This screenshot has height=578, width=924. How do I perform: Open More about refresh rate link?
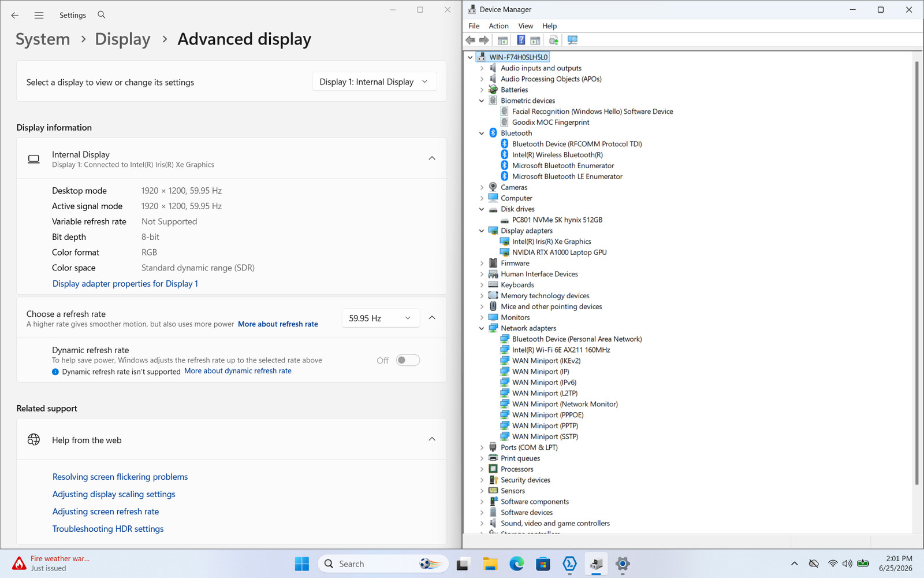point(278,324)
